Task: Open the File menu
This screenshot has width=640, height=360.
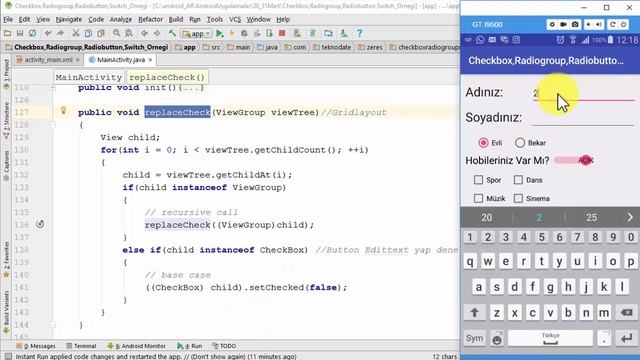Action: (x=8, y=19)
